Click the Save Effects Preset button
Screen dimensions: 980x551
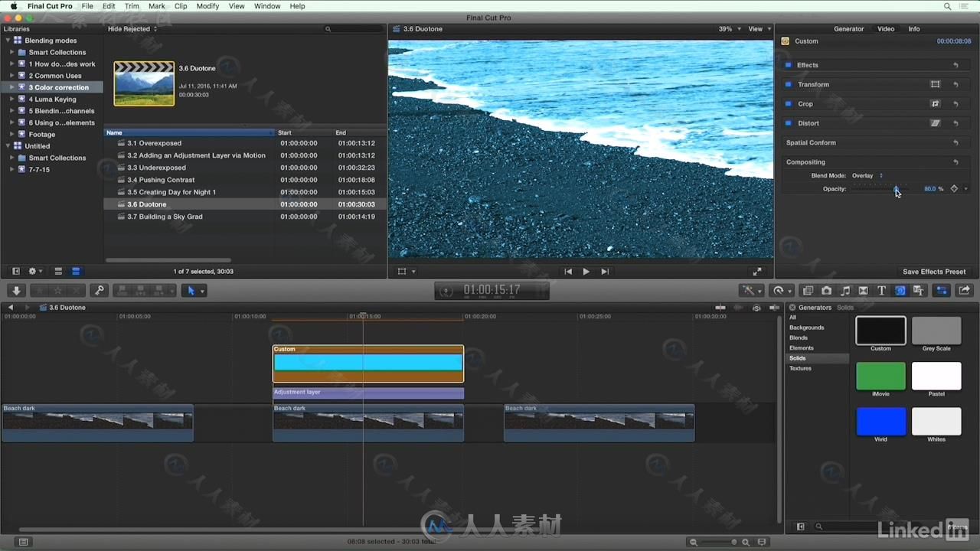pos(934,272)
